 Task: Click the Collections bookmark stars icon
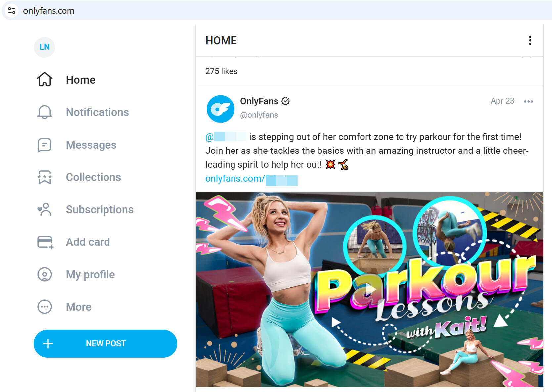[45, 177]
